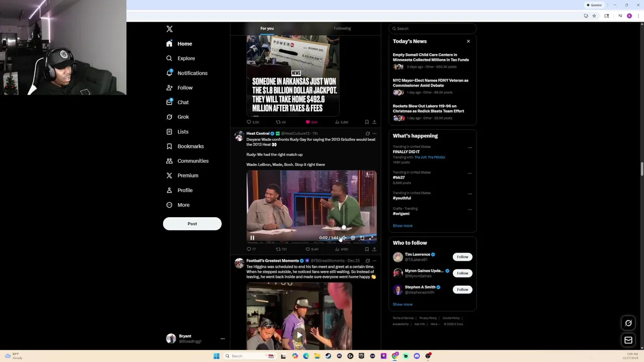Bookmark the Heat Central post
The width and height of the screenshot is (644, 362).
tap(367, 249)
